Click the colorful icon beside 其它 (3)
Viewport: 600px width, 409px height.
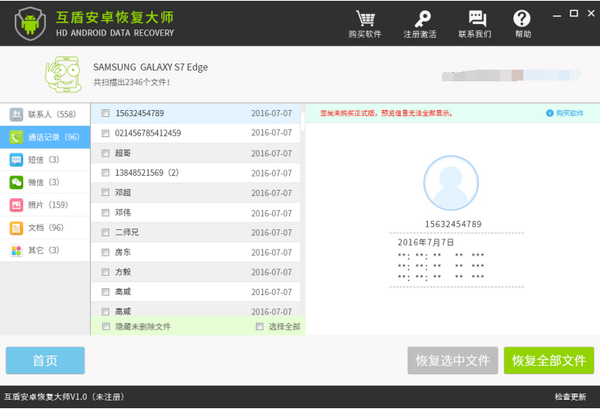(x=16, y=250)
